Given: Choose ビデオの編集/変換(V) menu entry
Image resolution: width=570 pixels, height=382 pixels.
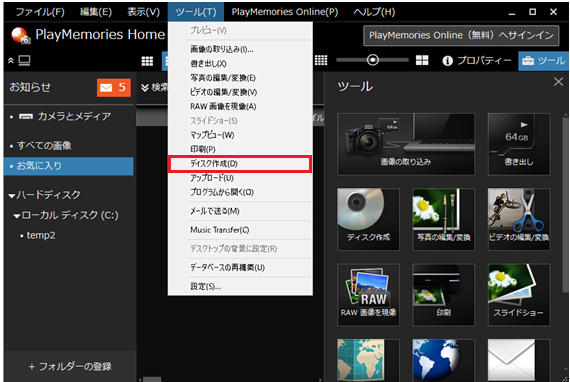Looking at the screenshot, I should (240, 92).
